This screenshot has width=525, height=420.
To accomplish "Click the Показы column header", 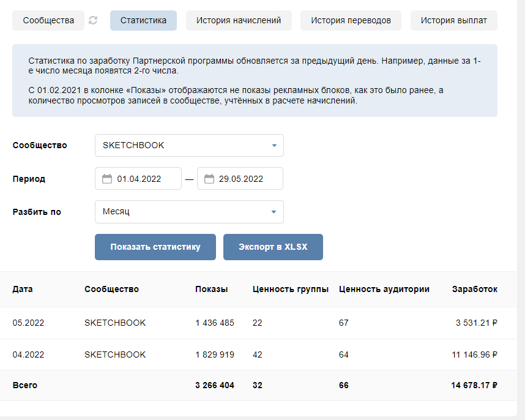I will [212, 289].
